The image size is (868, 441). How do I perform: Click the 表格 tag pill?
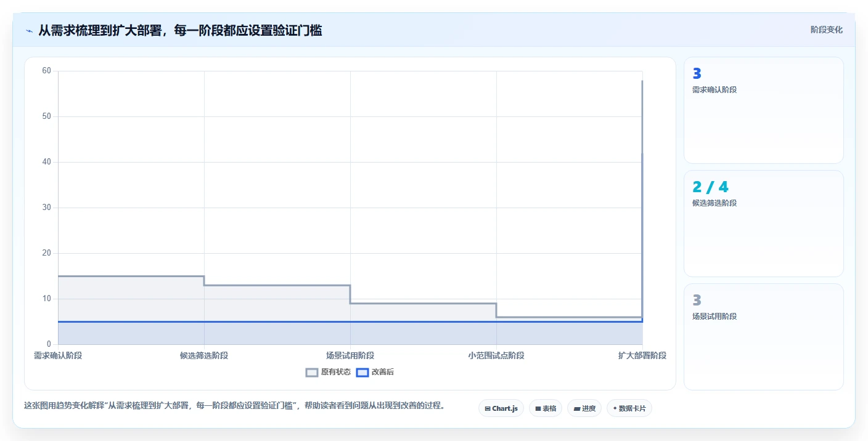[546, 408]
